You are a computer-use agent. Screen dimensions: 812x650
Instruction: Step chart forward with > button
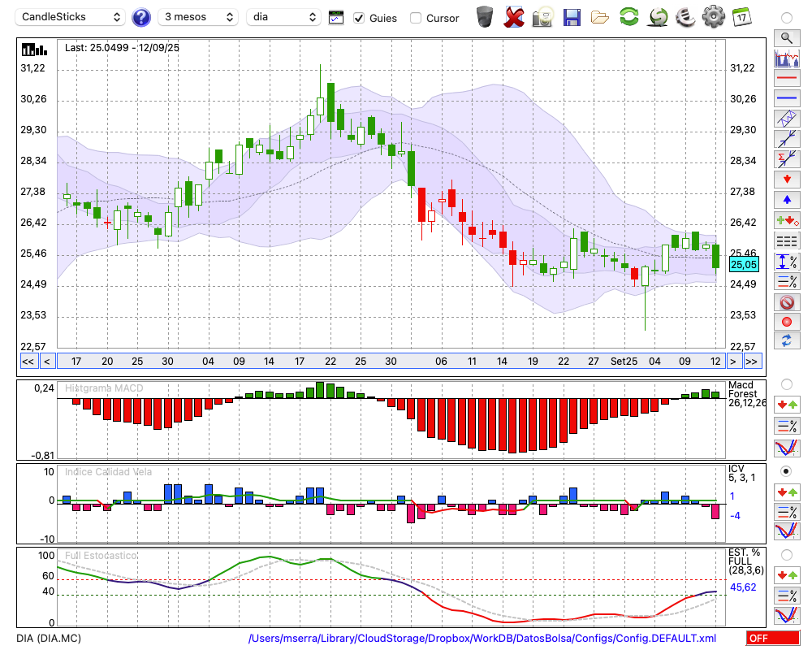click(732, 362)
